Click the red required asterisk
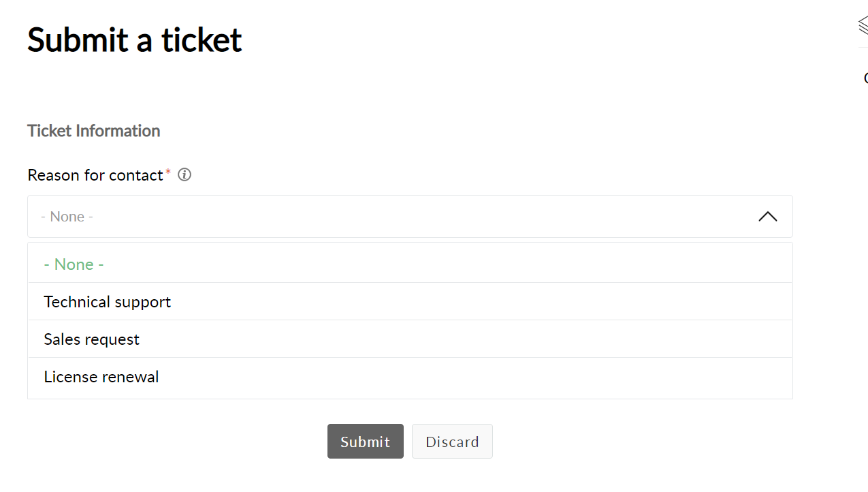 (x=168, y=172)
